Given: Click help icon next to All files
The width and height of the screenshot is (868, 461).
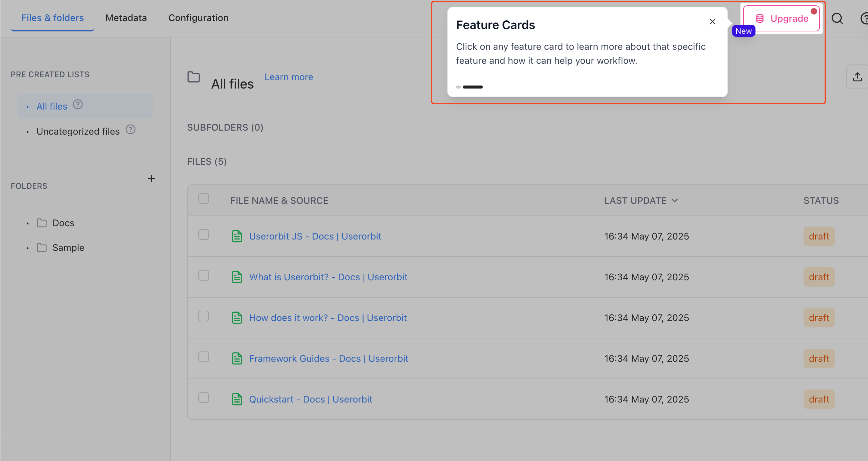Looking at the screenshot, I should tap(78, 105).
